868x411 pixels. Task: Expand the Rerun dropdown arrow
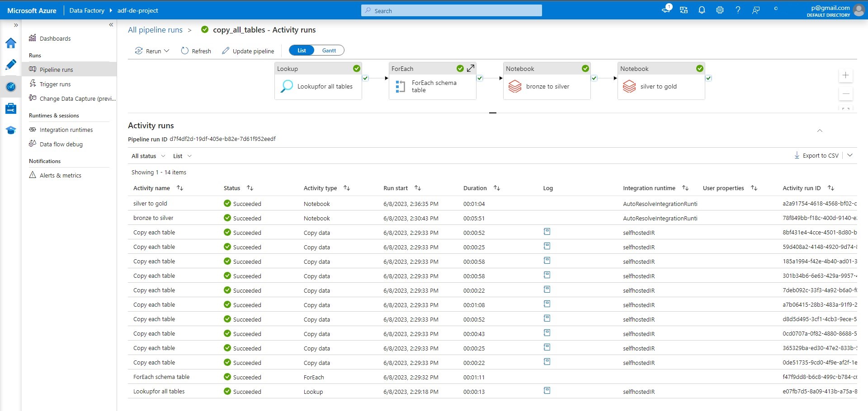[167, 51]
